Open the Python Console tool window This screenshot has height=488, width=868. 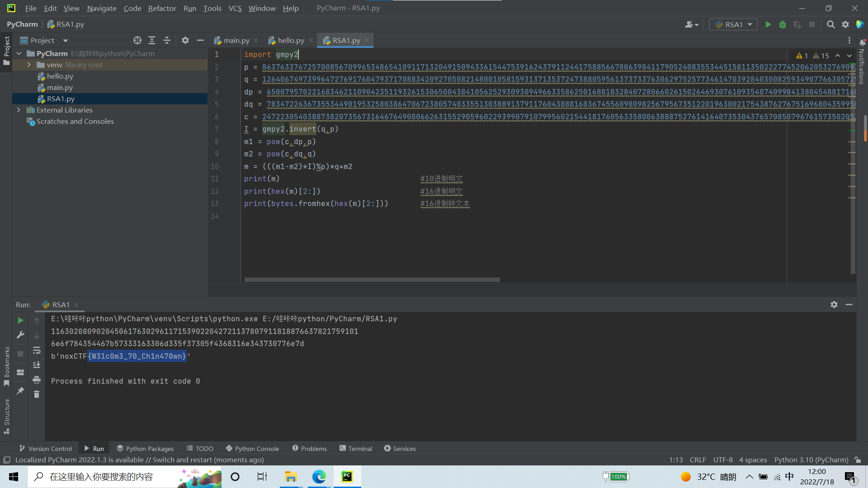(x=252, y=448)
